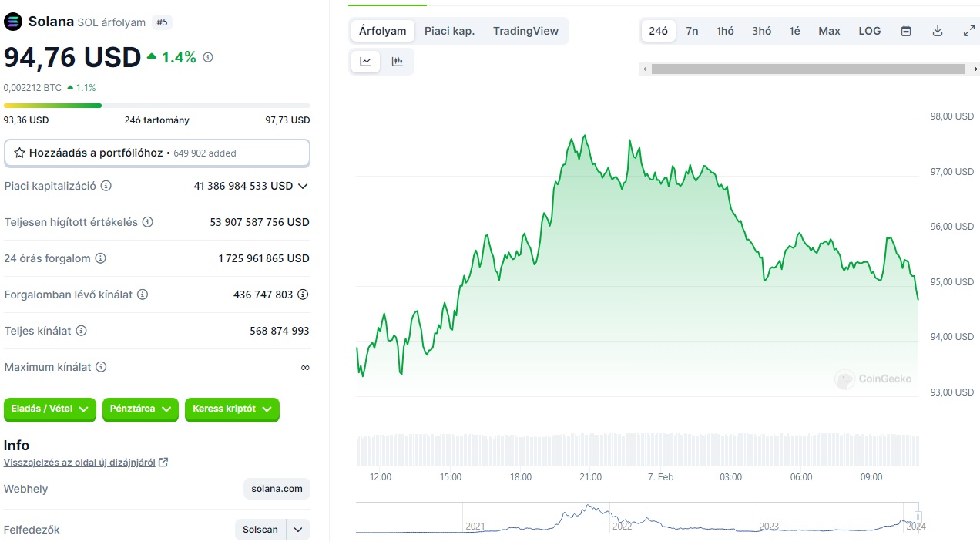Open the Pénztárca dropdown
Screen dimensions: 980x542
click(140, 409)
